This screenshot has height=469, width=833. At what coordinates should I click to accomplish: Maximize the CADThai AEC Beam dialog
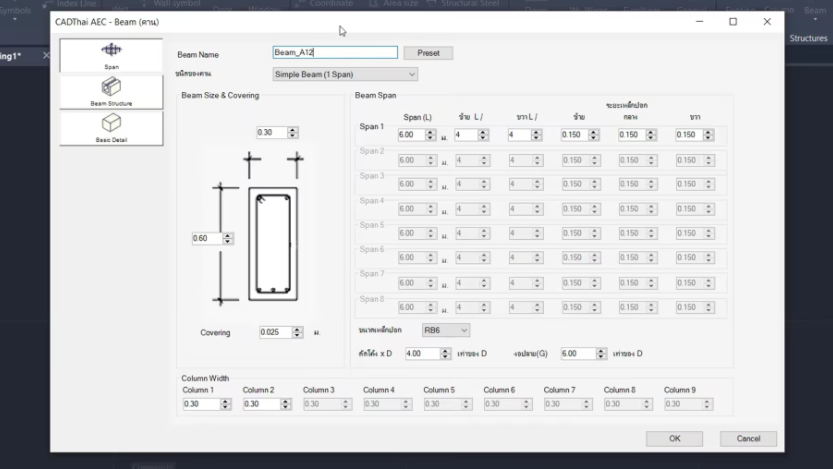tap(733, 21)
